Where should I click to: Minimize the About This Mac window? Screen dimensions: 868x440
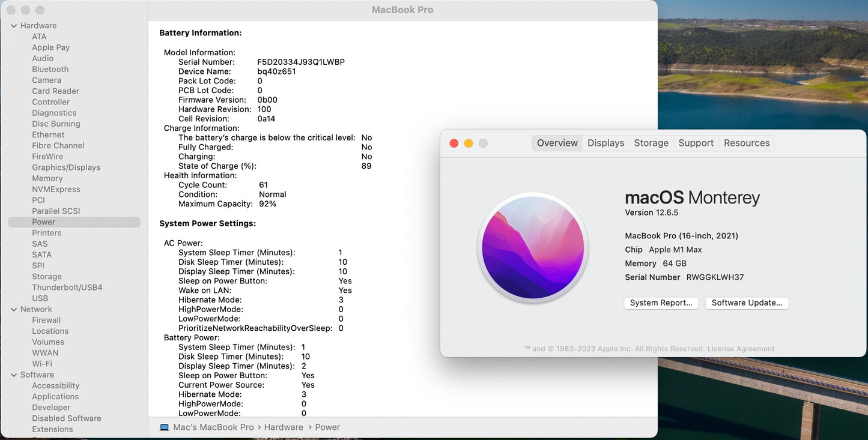(469, 143)
